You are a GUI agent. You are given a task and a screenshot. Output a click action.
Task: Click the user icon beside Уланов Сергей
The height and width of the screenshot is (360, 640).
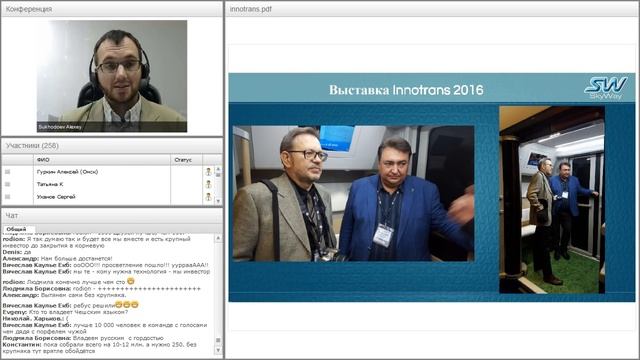[x=208, y=197]
